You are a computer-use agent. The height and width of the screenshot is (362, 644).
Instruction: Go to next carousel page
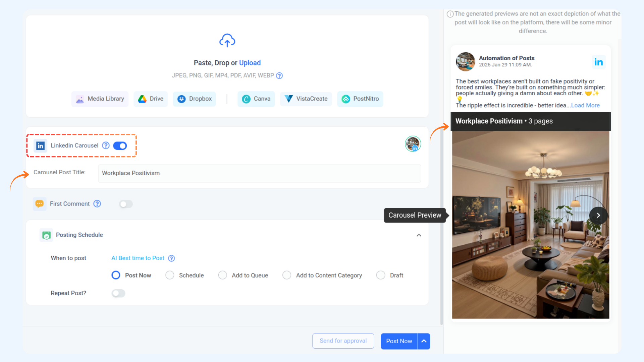click(598, 216)
